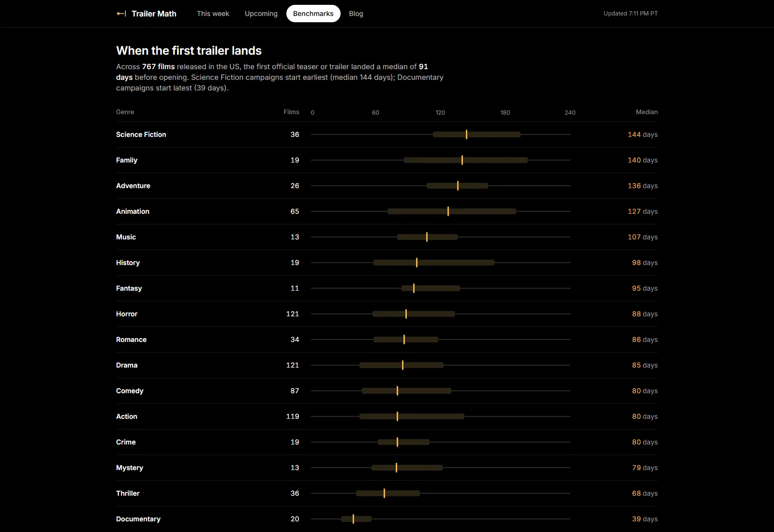
Task: Select the Adventure genre label
Action: pos(133,186)
